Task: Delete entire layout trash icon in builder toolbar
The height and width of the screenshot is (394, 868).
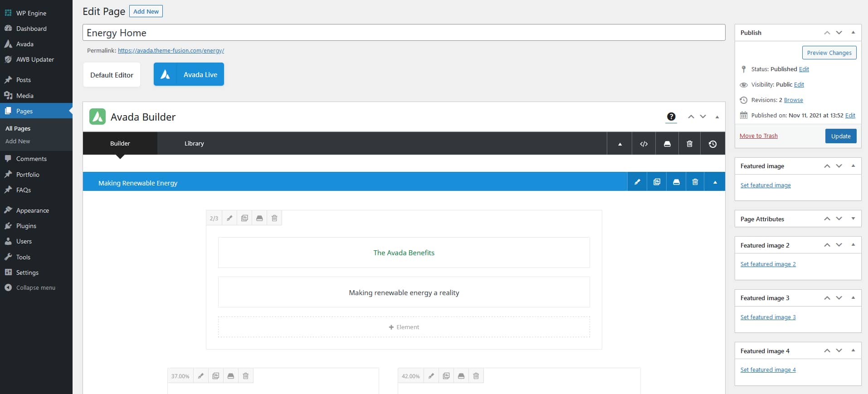Action: coord(689,144)
